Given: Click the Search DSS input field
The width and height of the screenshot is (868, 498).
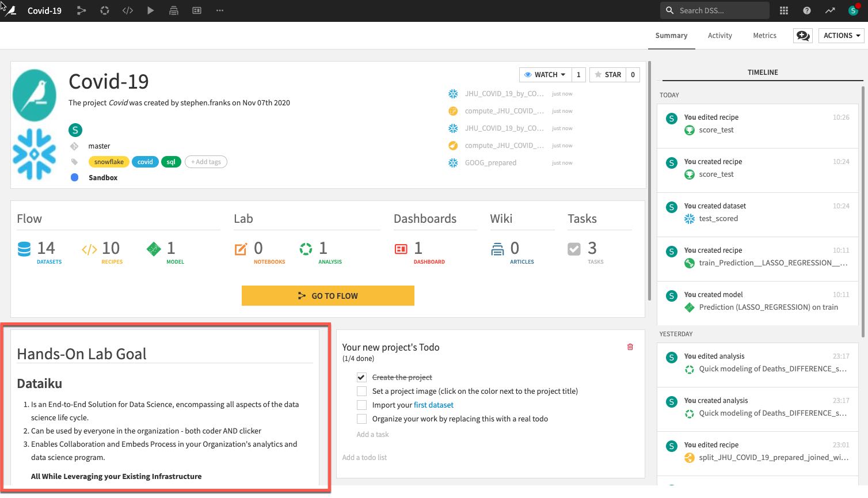Looking at the screenshot, I should [719, 10].
